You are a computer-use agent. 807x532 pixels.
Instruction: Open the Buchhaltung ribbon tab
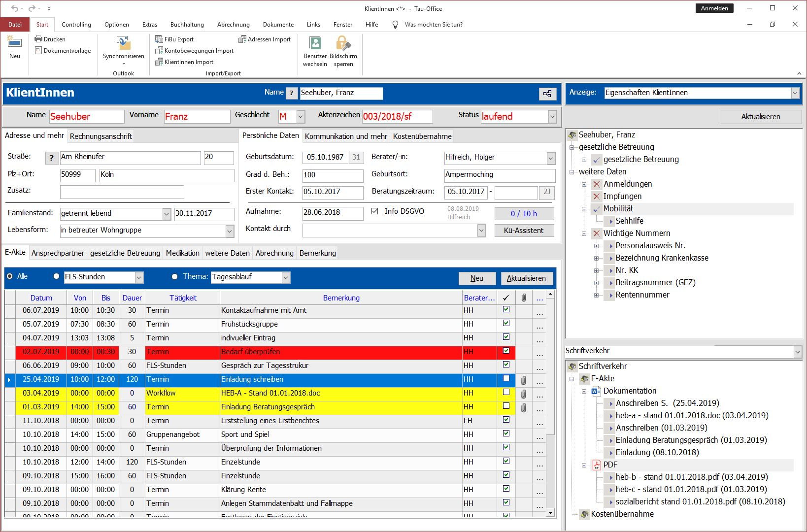coord(187,25)
